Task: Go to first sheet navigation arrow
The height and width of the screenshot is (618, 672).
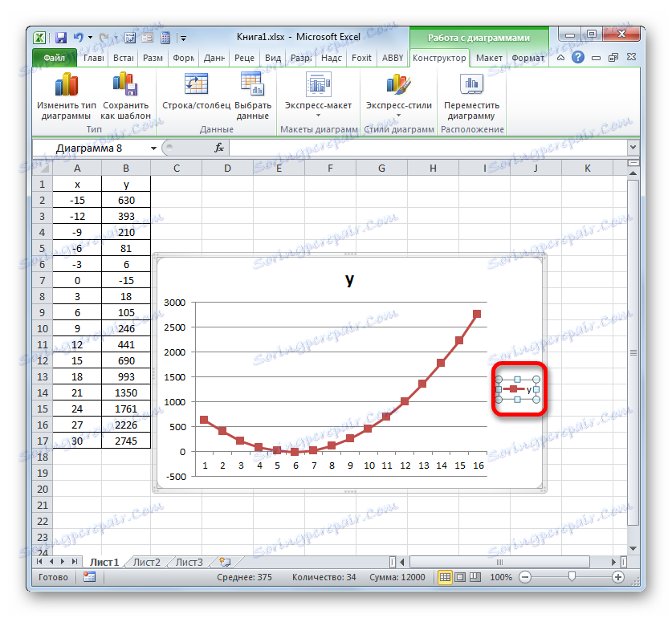Action: click(39, 562)
